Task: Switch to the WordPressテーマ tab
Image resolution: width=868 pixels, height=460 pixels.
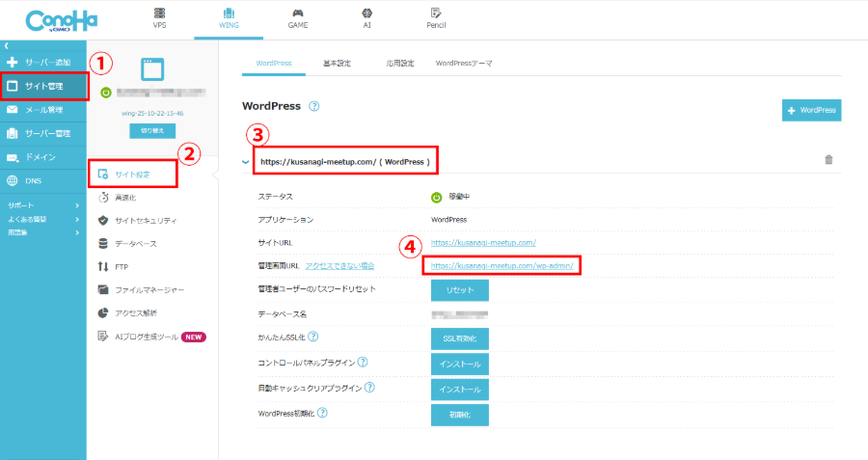Action: point(464,63)
